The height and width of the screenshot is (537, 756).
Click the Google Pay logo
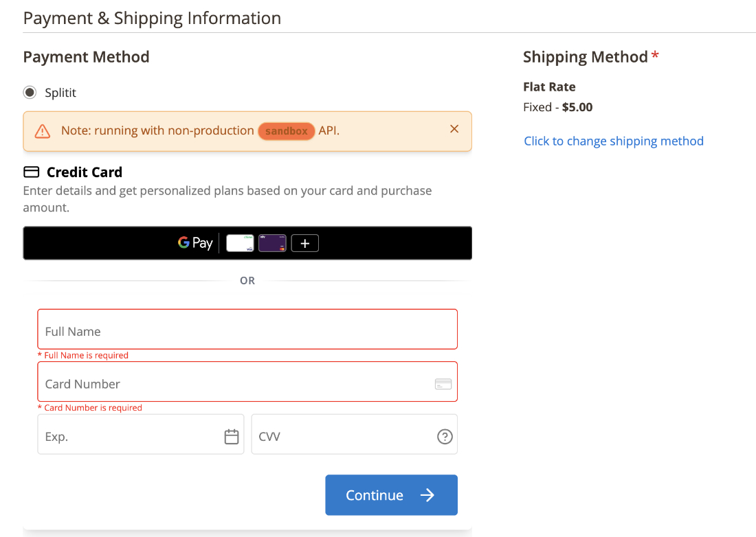195,242
